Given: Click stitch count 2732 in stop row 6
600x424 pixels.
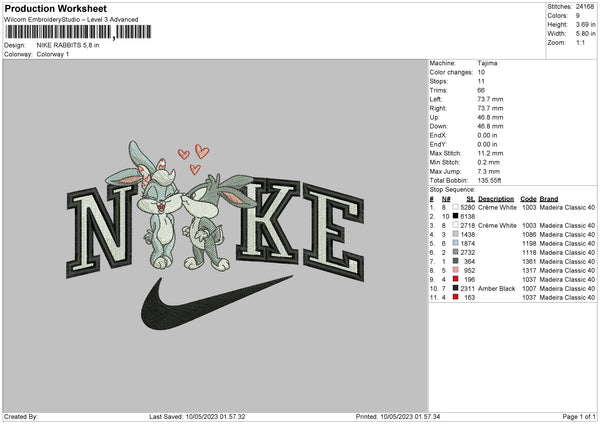Looking at the screenshot, I should [468, 253].
